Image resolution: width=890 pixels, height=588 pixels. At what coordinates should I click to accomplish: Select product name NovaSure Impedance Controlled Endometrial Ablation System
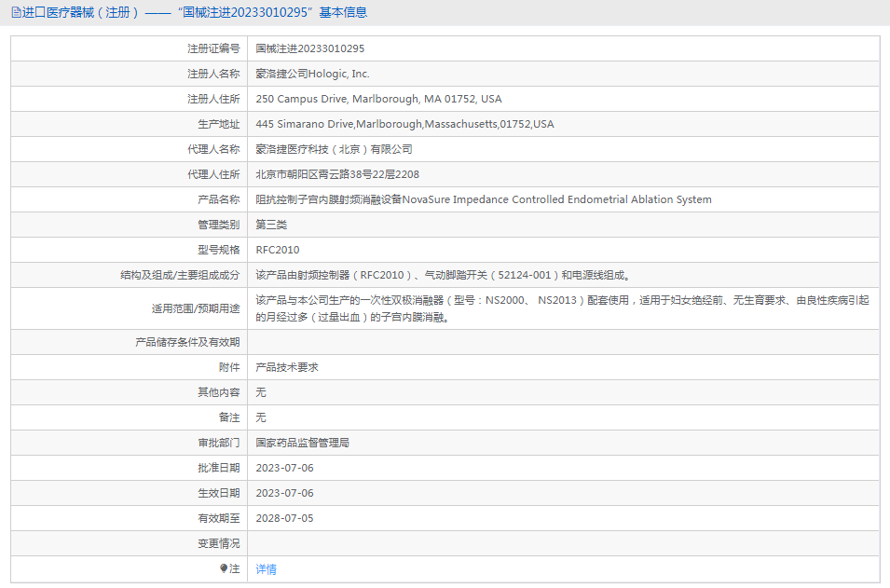pyautogui.click(x=483, y=199)
